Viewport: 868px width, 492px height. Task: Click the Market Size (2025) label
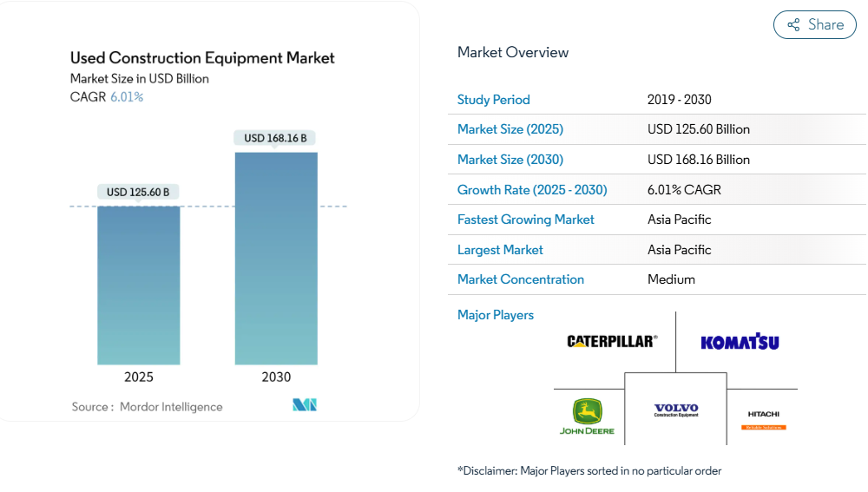510,129
